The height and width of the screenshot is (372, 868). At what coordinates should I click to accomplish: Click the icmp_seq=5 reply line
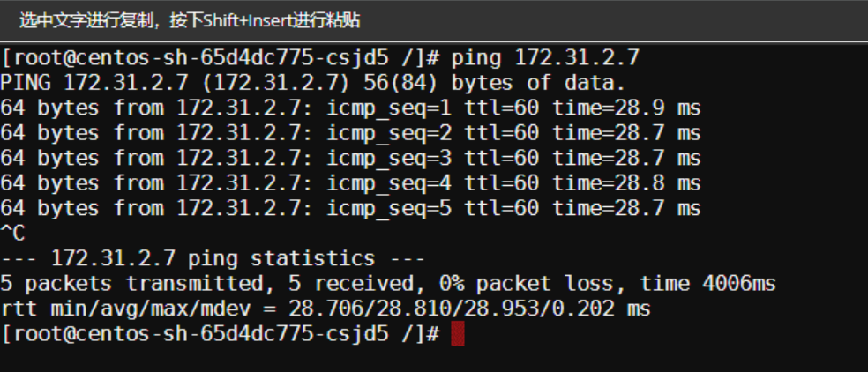click(x=350, y=209)
